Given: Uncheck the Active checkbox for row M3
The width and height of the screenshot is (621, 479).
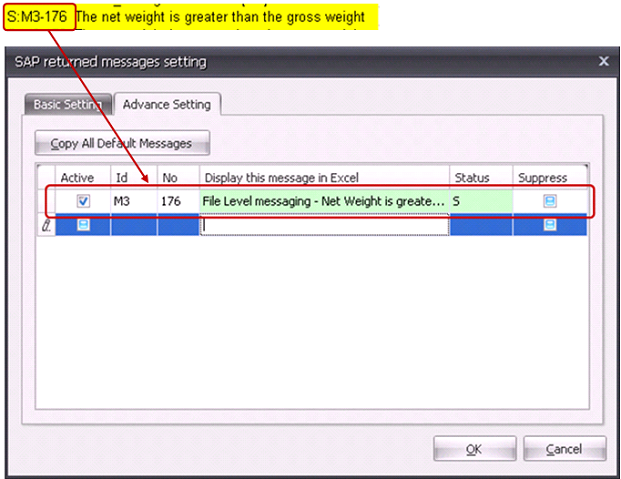Looking at the screenshot, I should pyautogui.click(x=84, y=201).
